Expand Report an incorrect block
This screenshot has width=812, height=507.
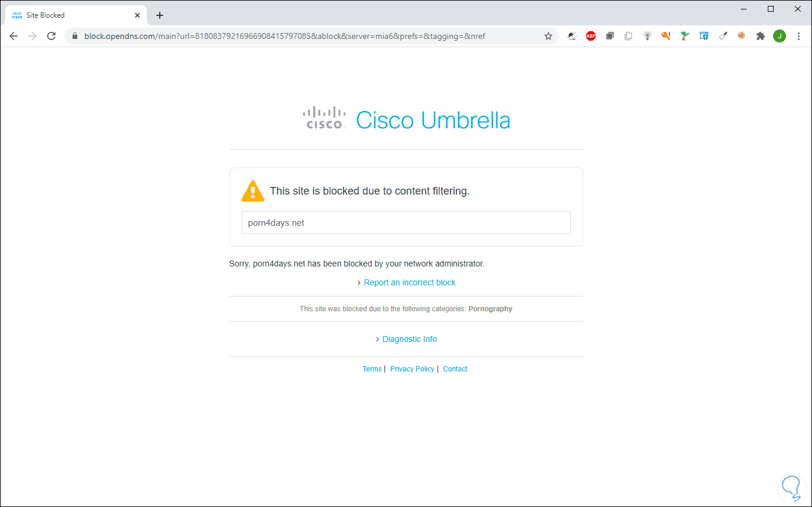(x=409, y=282)
